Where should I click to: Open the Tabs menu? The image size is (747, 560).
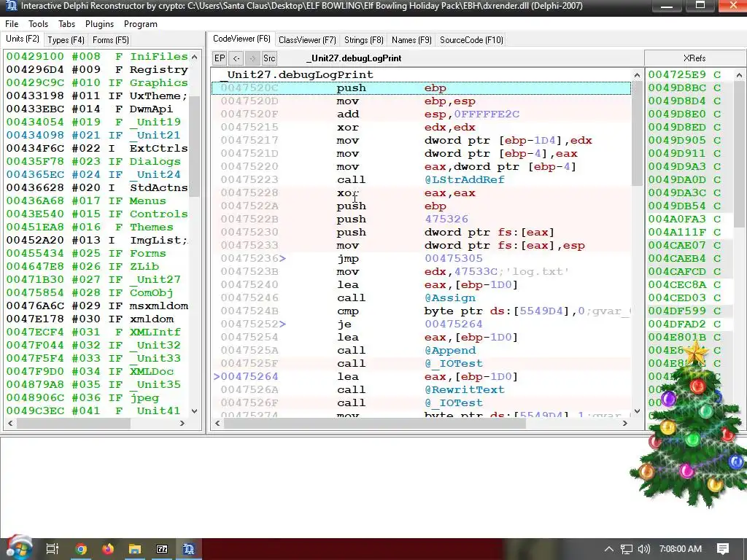tap(66, 24)
